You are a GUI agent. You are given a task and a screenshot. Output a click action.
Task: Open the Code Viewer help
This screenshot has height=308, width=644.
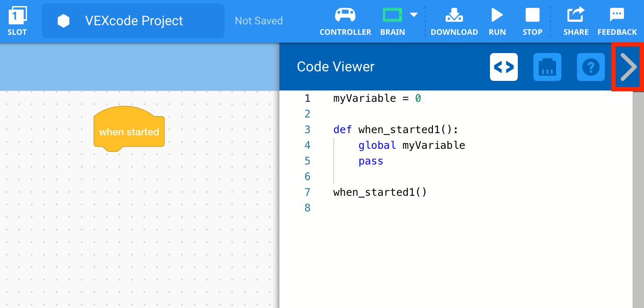[590, 67]
